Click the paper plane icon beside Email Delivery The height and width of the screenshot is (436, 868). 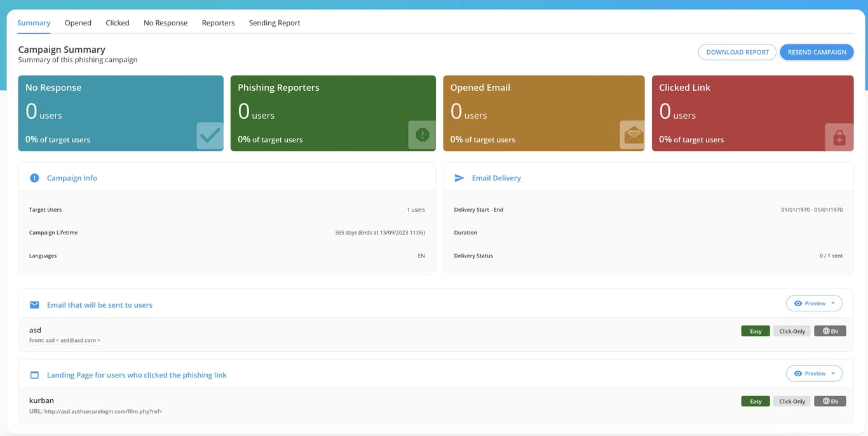[459, 178]
